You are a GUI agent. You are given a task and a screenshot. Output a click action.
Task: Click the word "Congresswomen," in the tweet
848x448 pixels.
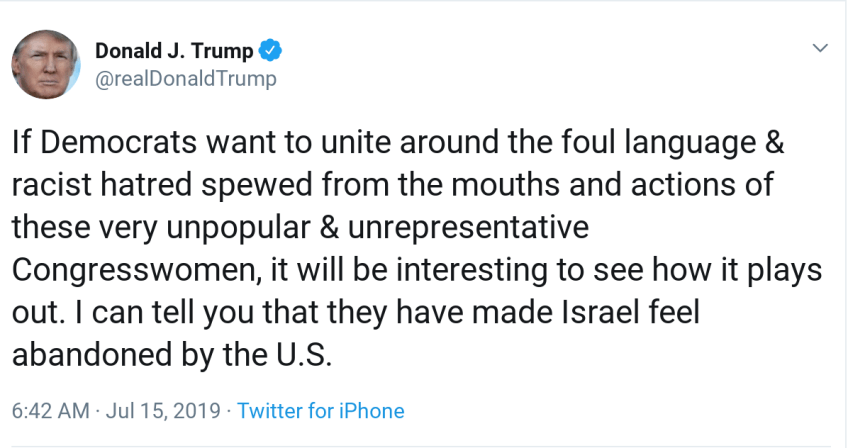pyautogui.click(x=129, y=270)
